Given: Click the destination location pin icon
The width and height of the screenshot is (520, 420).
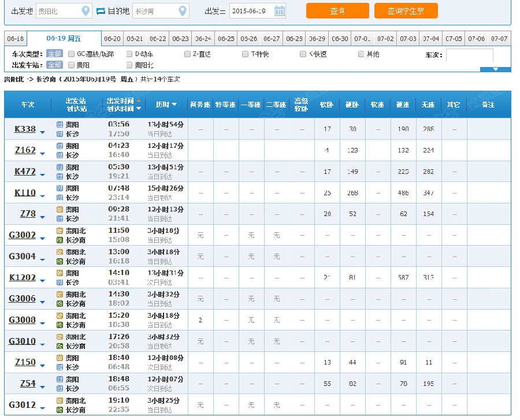Looking at the screenshot, I should (183, 11).
